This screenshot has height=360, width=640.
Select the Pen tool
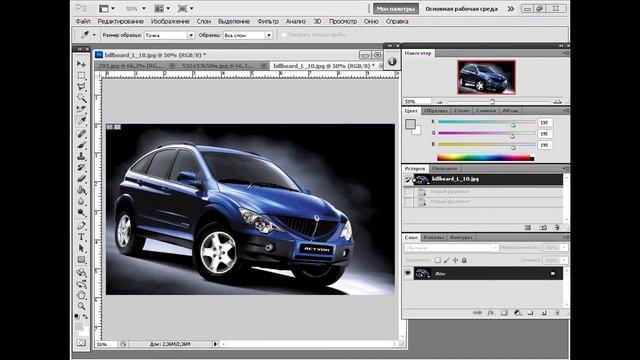click(81, 225)
